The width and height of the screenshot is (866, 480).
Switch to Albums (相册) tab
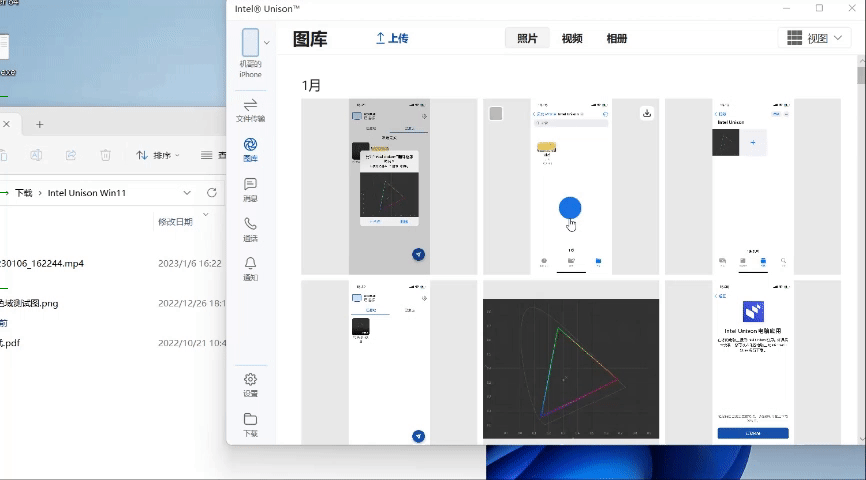tap(616, 38)
